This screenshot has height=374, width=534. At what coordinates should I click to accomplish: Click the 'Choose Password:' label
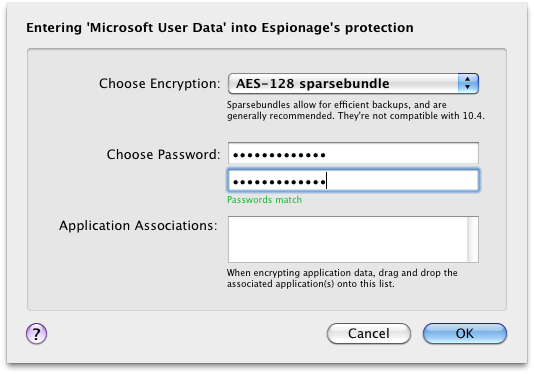click(x=163, y=155)
